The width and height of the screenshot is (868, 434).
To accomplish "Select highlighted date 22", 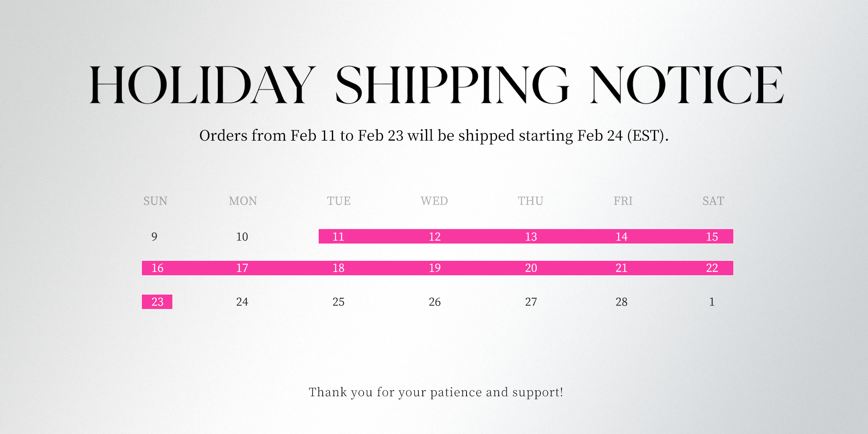I will click(712, 268).
